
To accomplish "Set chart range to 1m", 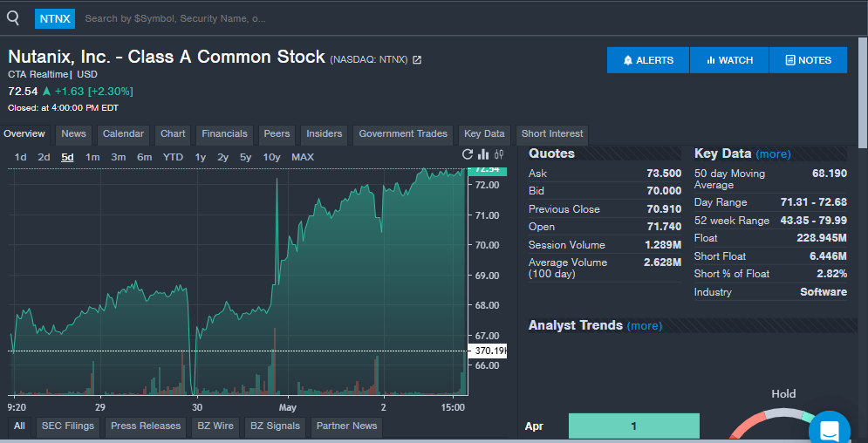I will tap(92, 157).
